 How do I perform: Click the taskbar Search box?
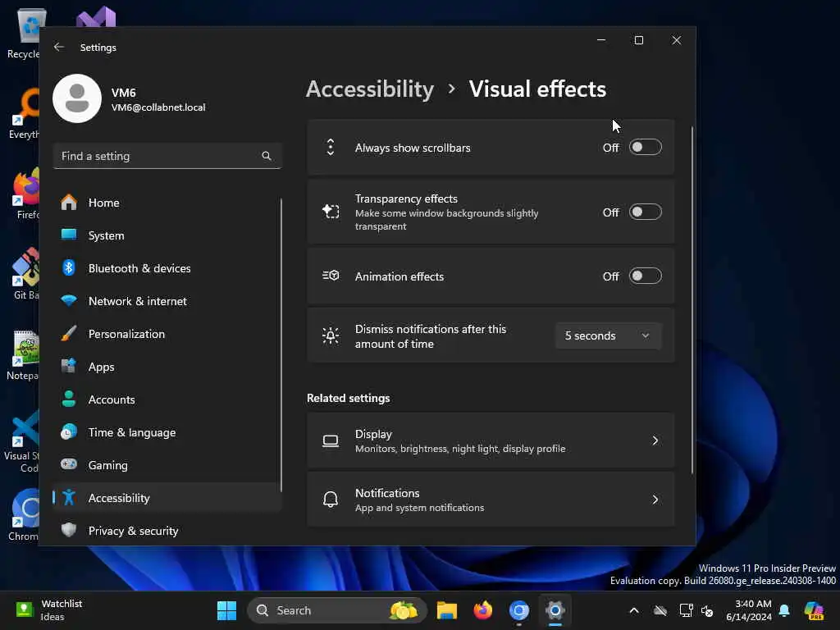click(x=337, y=610)
